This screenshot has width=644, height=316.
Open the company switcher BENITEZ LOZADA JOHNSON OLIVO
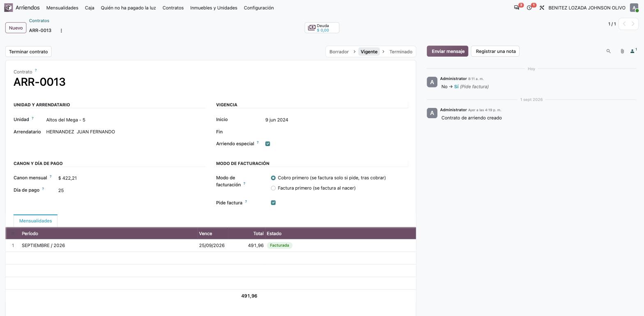587,8
